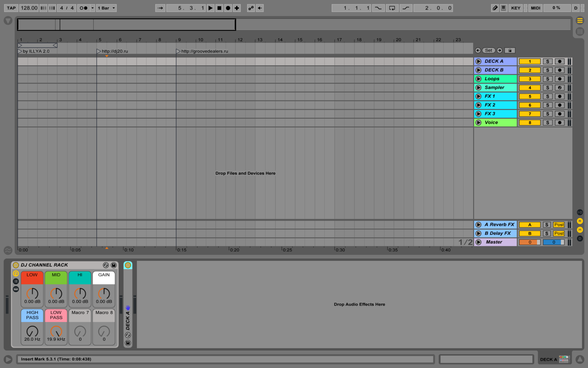This screenshot has width=588, height=368.
Task: Mute the Loops track activator
Action: click(x=530, y=79)
